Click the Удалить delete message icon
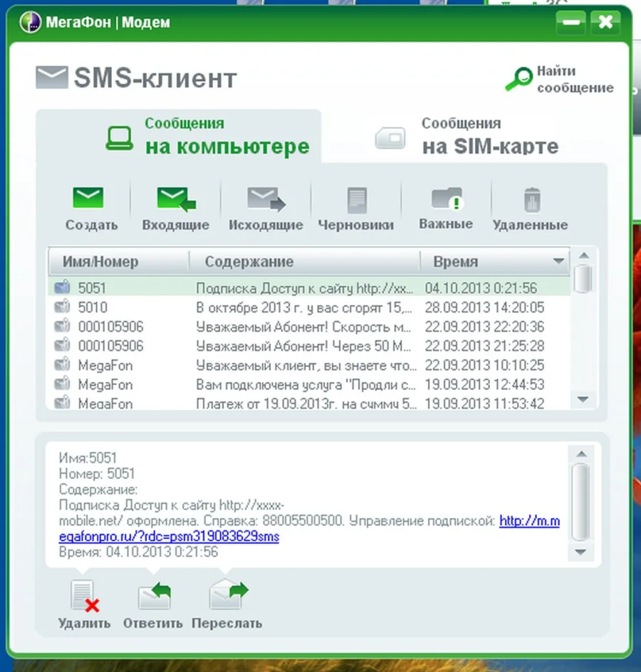Image resolution: width=641 pixels, height=672 pixels. 85,595
